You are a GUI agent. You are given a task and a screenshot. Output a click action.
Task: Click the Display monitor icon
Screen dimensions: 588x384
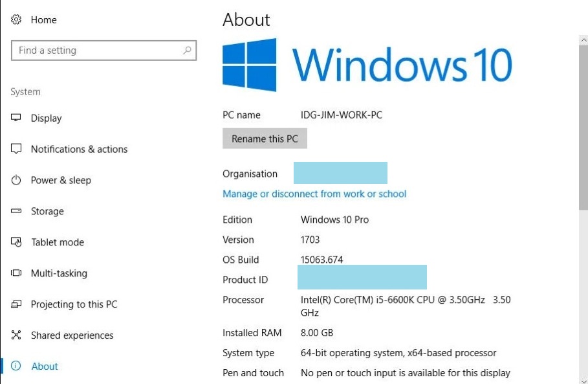click(16, 119)
